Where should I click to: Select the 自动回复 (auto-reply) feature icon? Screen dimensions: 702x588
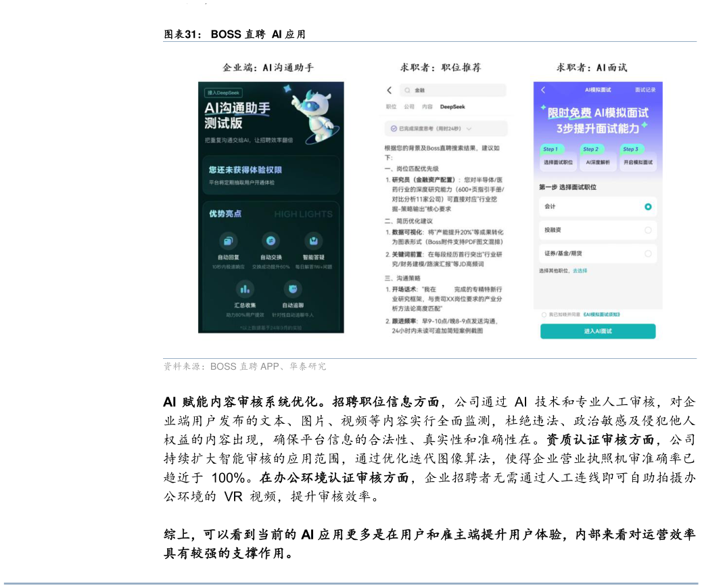pyautogui.click(x=228, y=240)
